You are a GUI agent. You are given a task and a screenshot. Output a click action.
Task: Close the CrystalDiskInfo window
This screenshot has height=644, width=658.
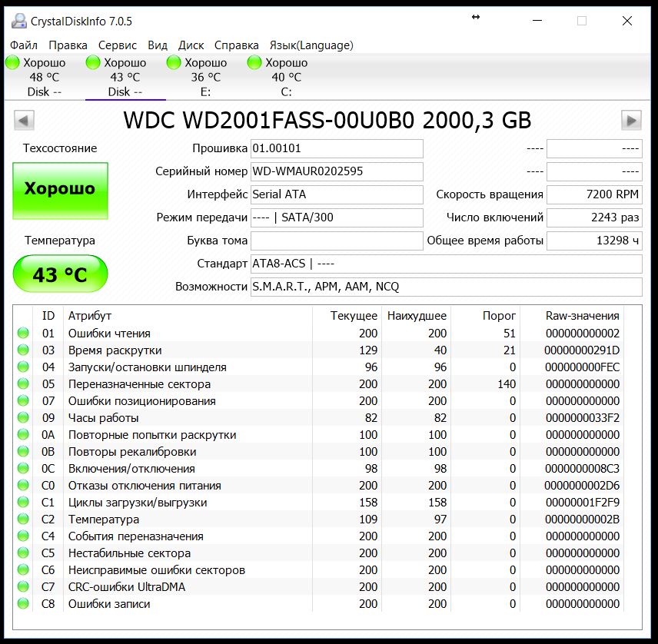pyautogui.click(x=627, y=21)
